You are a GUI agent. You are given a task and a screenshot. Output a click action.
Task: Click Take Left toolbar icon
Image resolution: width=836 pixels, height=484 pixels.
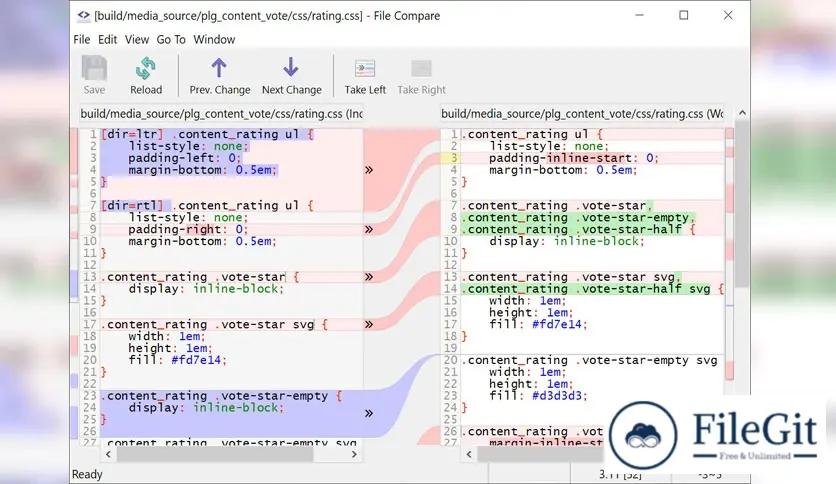coord(365,69)
